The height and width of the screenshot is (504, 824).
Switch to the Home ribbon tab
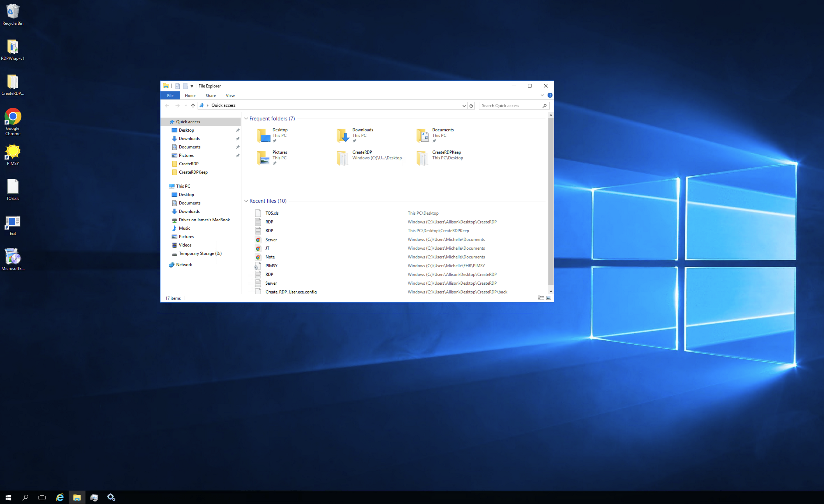[x=190, y=96]
